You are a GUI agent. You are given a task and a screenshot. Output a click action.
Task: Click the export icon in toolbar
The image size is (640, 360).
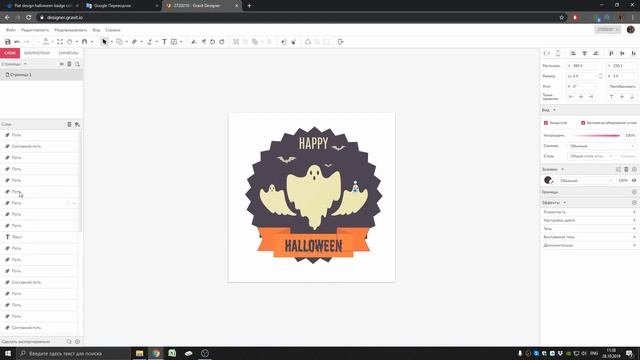tap(340, 42)
